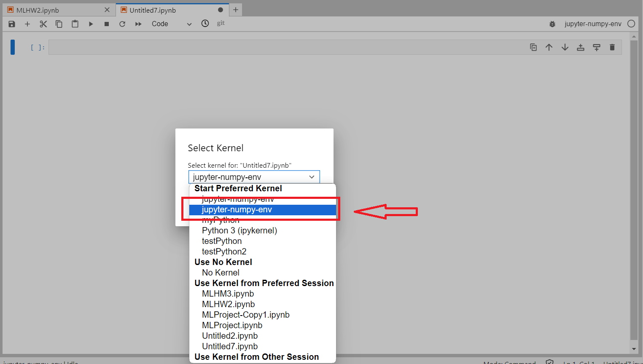Viewport: 643px width, 364px height.
Task: Open the kernel selection combo box
Action: coord(254,177)
